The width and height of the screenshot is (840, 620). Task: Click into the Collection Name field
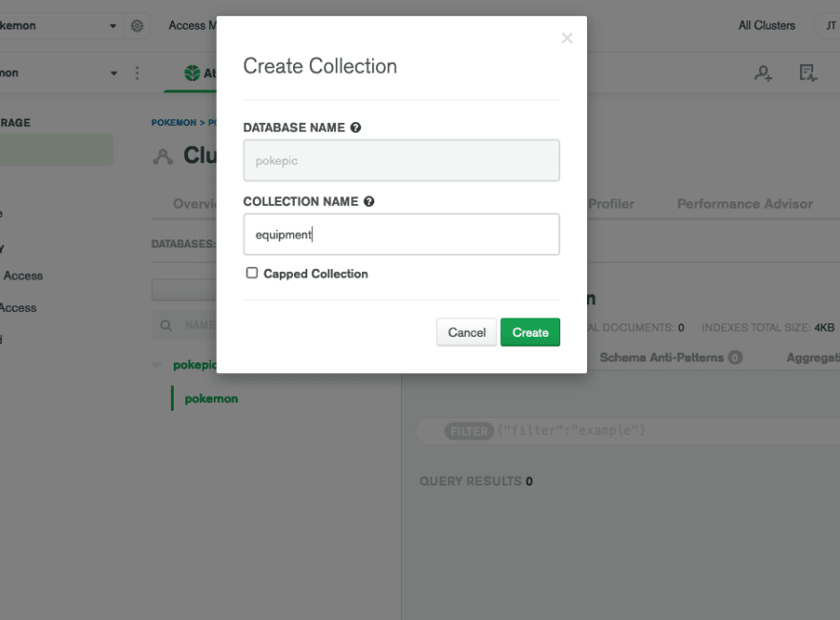[x=401, y=234]
